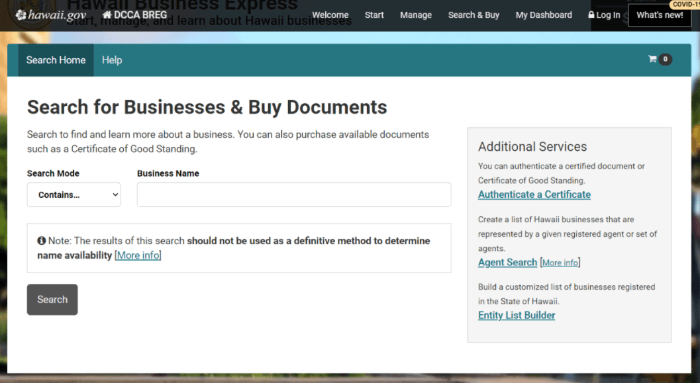Open the Search & Buy page
Image resolution: width=700 pixels, height=383 pixels.
coord(473,15)
